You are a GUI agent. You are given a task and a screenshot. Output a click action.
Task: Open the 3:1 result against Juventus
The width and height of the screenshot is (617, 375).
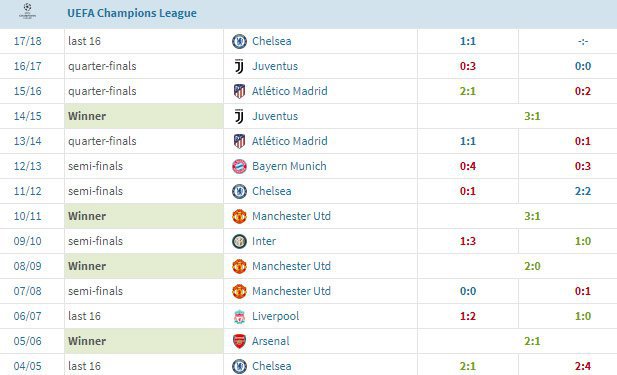coord(532,116)
